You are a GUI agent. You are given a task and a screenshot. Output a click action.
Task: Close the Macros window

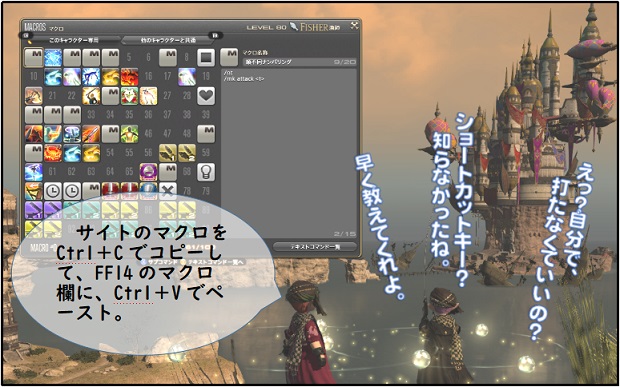tap(354, 26)
